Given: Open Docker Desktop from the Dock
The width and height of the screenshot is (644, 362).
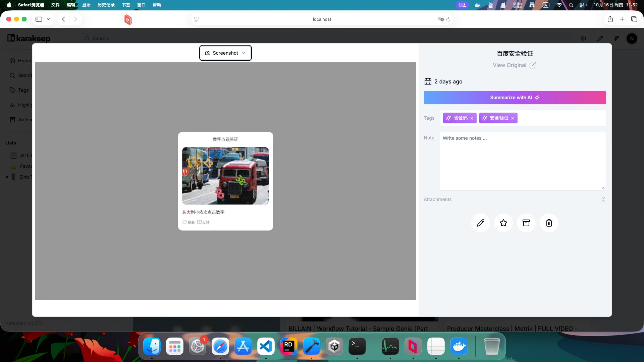Looking at the screenshot, I should pos(459,346).
